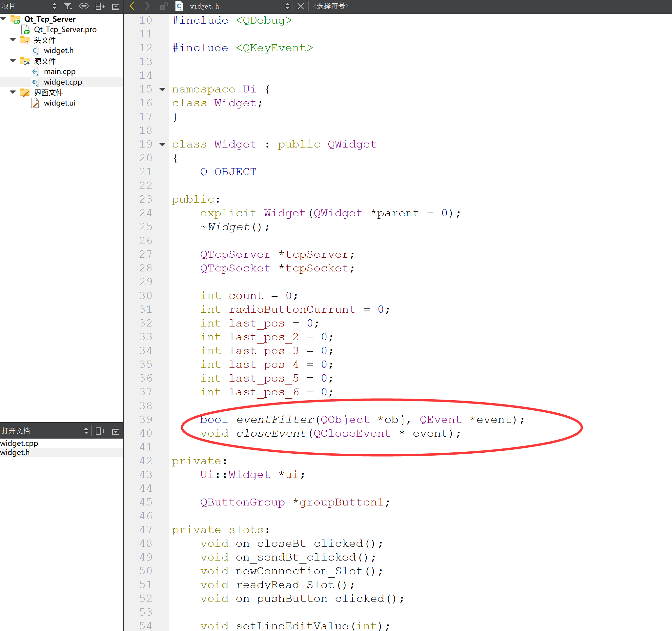Fold the Ui namespace block at line 15
This screenshot has height=631, width=672.
(x=163, y=89)
